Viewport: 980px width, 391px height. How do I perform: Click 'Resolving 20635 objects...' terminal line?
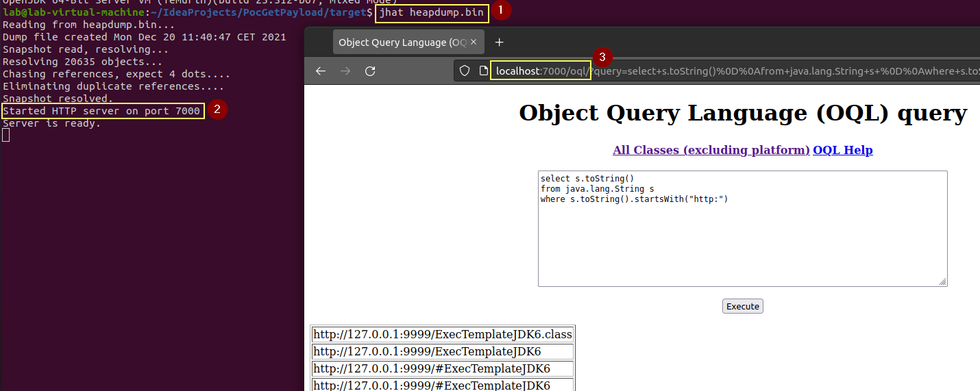[x=83, y=62]
